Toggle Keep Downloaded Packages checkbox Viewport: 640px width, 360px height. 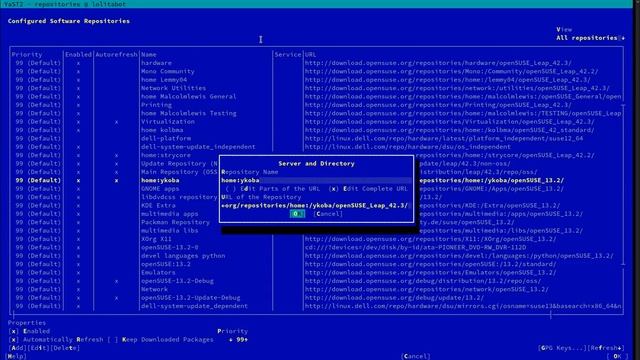point(161,339)
